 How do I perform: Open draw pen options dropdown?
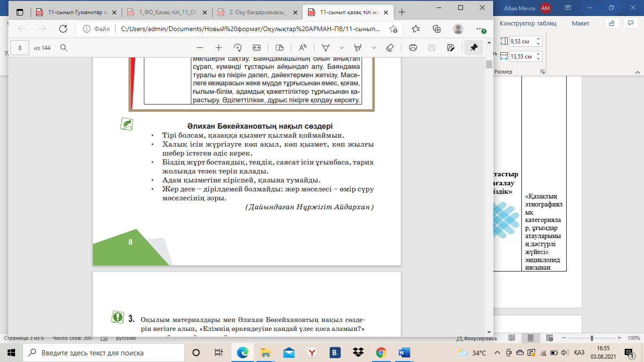coord(342,48)
